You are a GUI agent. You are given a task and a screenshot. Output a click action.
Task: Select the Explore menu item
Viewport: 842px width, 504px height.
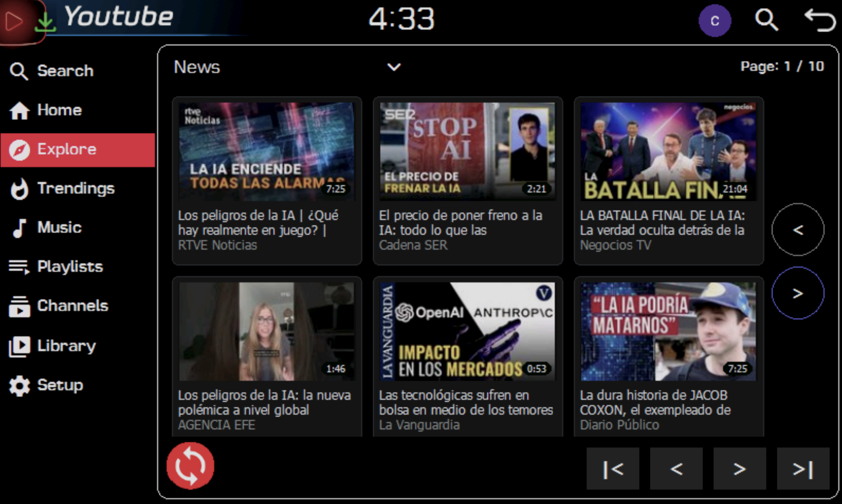[x=78, y=150]
